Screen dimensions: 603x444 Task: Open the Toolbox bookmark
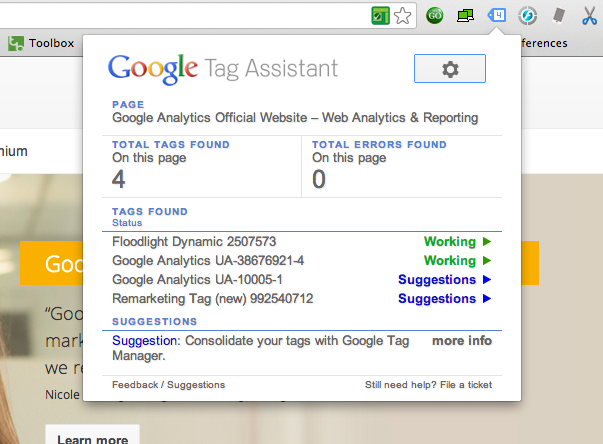(x=41, y=43)
